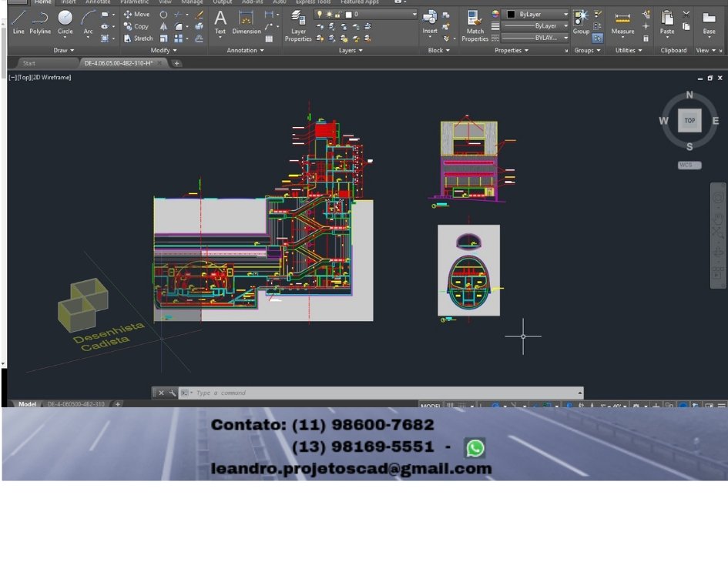Screen dimensions: 728x582
Task: Open the Annotate ribbon tab
Action: [x=98, y=2]
